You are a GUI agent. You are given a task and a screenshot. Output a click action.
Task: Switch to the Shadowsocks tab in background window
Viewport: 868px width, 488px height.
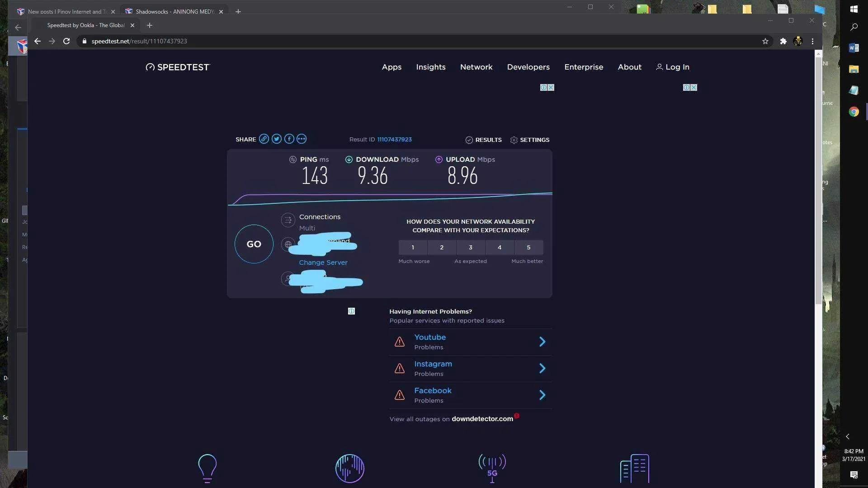175,11
